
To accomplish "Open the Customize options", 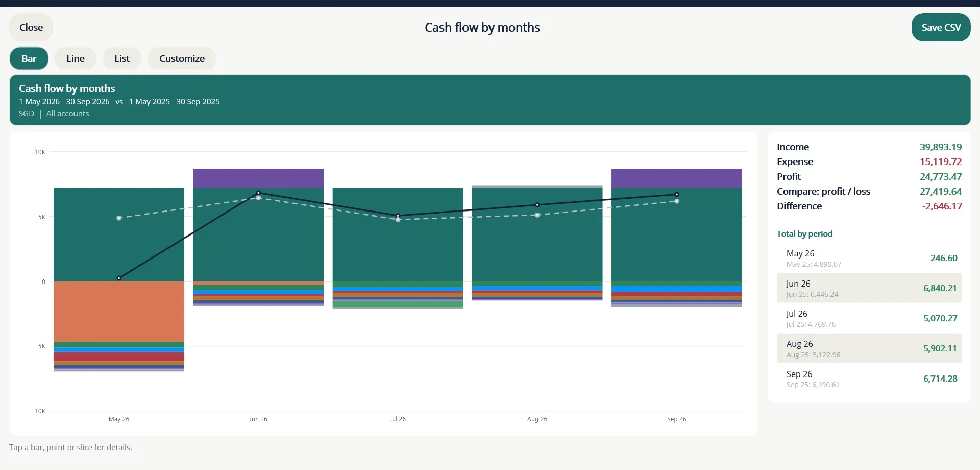I will [182, 59].
